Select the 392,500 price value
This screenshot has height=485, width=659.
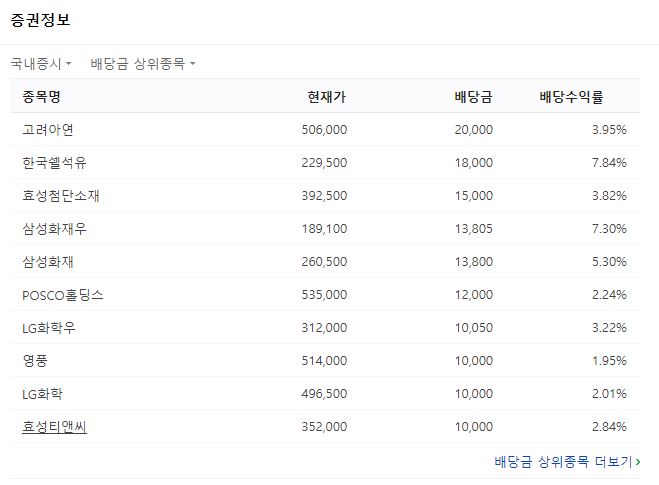click(324, 195)
